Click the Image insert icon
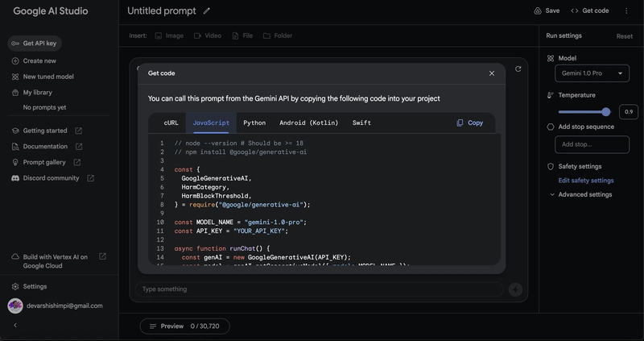Image resolution: width=644 pixels, height=341 pixels. (x=158, y=35)
